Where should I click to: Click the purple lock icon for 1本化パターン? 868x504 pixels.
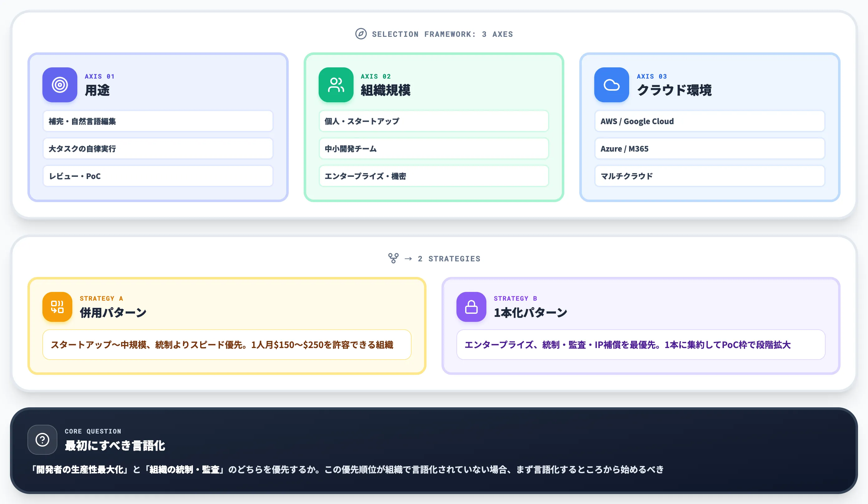(471, 307)
